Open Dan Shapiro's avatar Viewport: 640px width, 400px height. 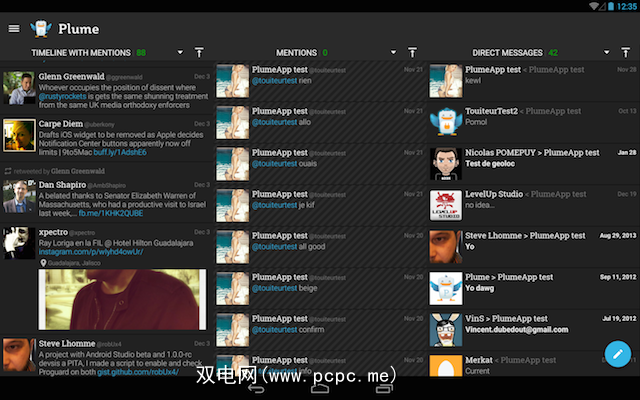coord(19,197)
